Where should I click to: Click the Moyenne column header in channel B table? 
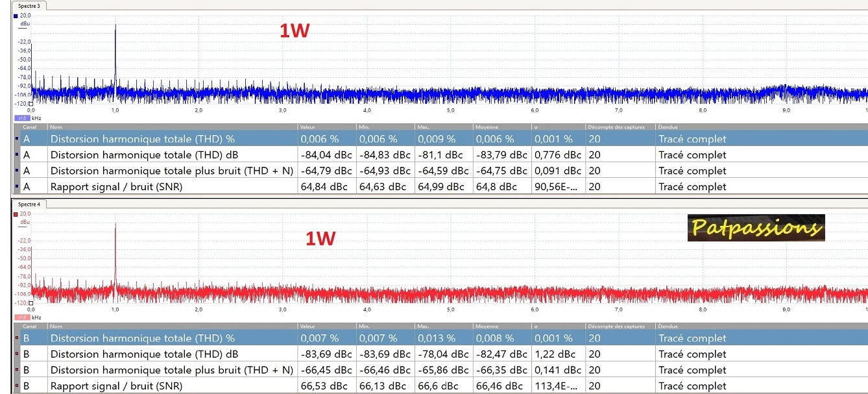pos(487,326)
